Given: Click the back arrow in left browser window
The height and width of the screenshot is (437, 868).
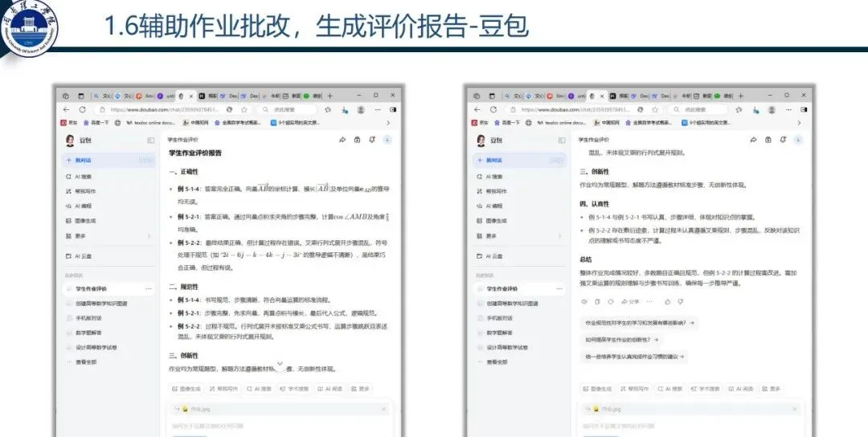Looking at the screenshot, I should point(67,109).
